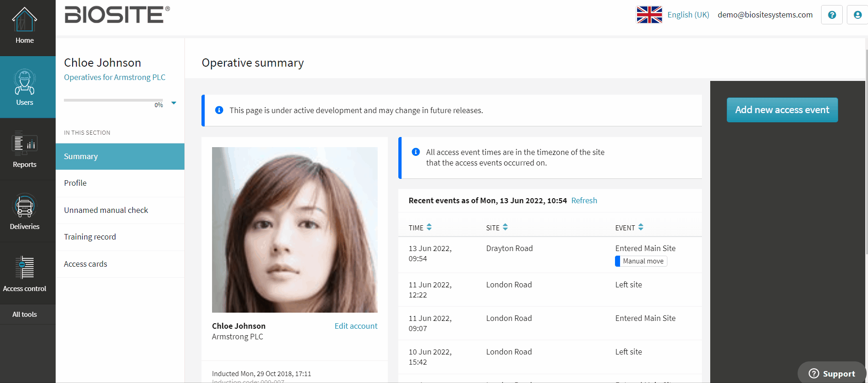Open help question mark button
The width and height of the screenshot is (868, 383).
pos(832,15)
